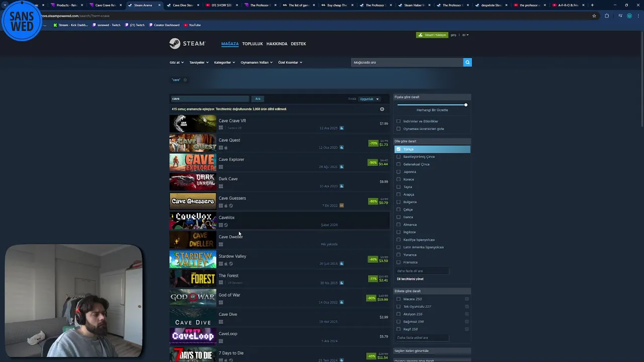The width and height of the screenshot is (644, 362).
Task: Click SteamOS icon under CaveVox
Action: point(226,225)
